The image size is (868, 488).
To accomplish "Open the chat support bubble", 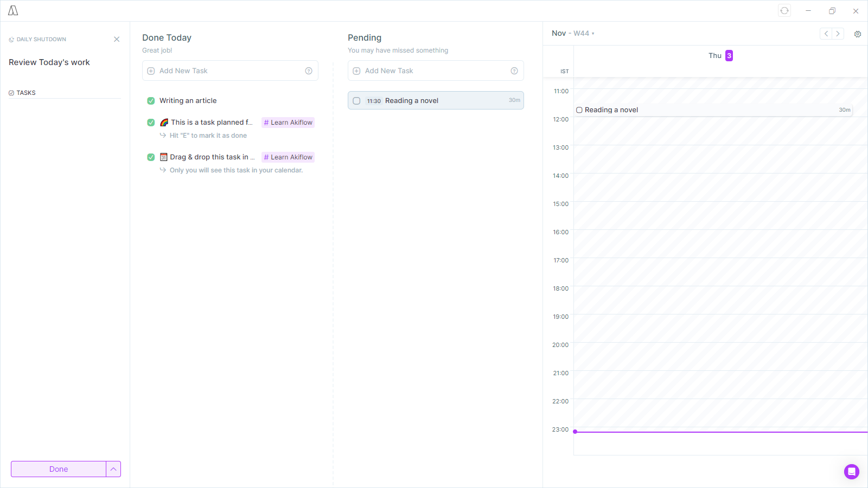I will point(852,472).
